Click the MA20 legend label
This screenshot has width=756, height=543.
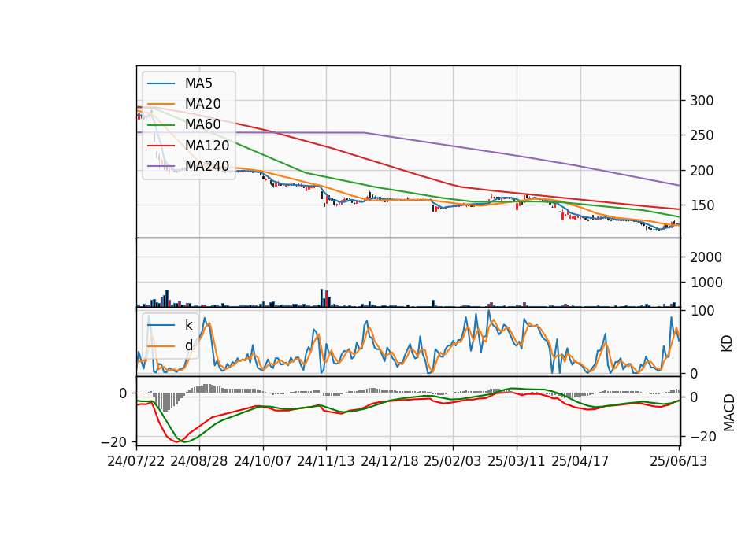coord(203,104)
